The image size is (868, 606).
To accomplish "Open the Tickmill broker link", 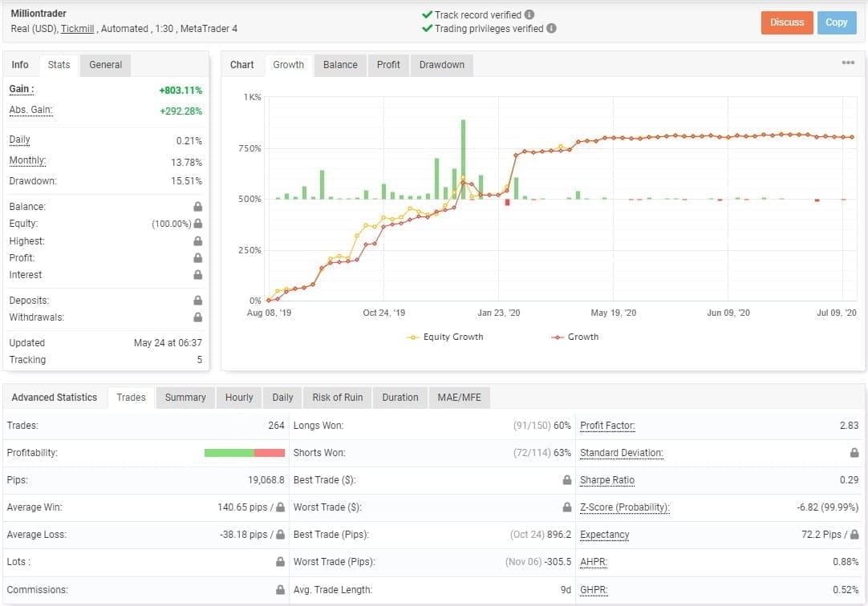I will pyautogui.click(x=77, y=28).
